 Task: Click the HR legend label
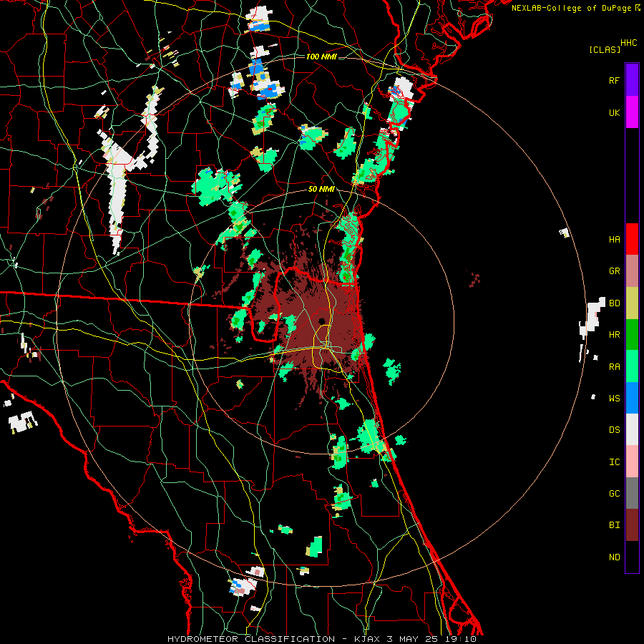(x=614, y=335)
